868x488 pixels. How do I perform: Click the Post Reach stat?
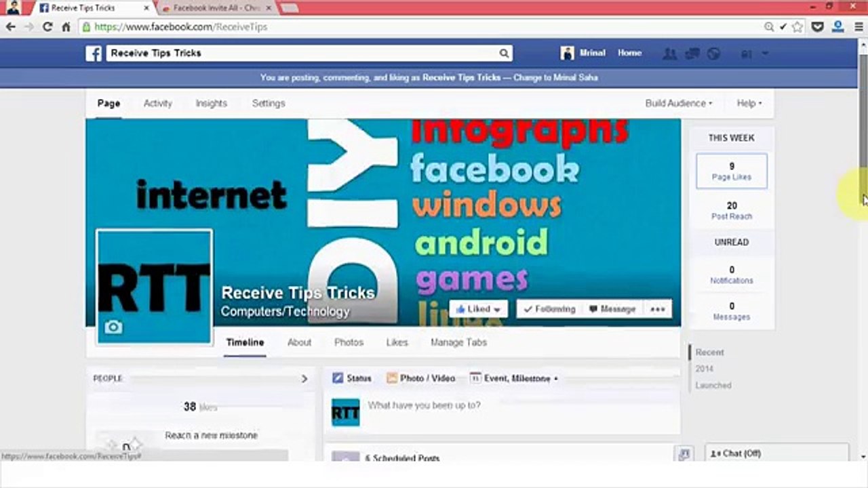(x=732, y=210)
